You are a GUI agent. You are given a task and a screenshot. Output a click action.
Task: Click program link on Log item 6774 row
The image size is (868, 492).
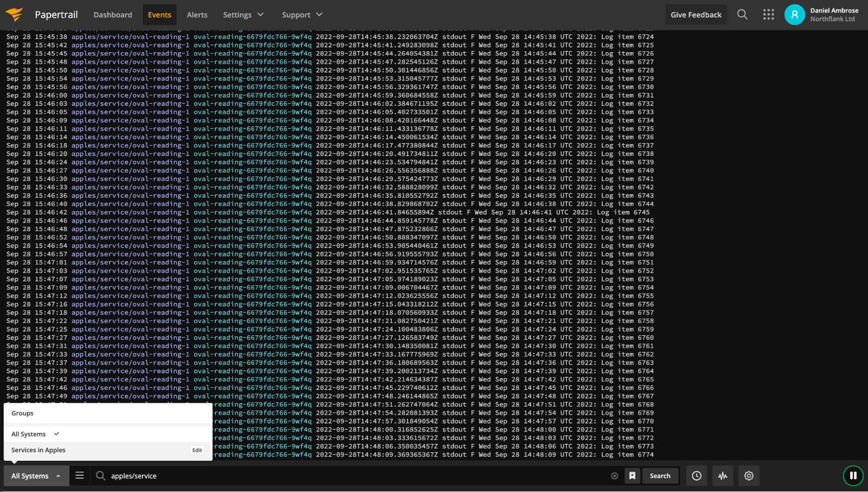(262, 455)
